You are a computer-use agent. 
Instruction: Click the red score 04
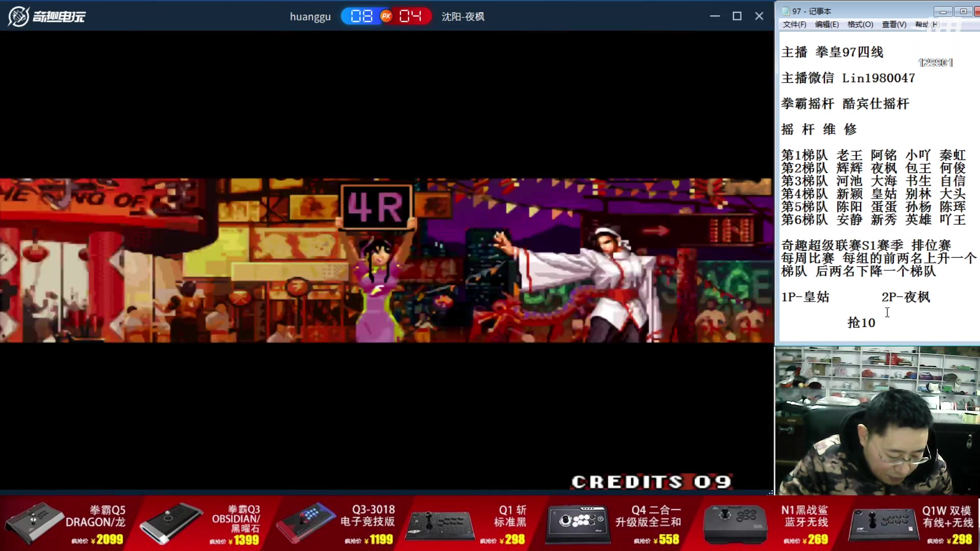[410, 16]
